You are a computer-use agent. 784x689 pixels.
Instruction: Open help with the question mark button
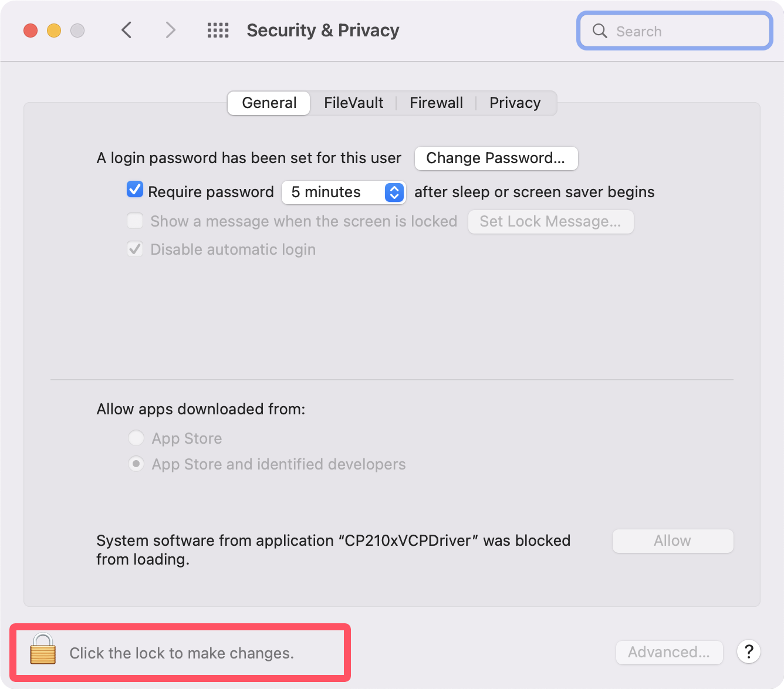(x=749, y=651)
